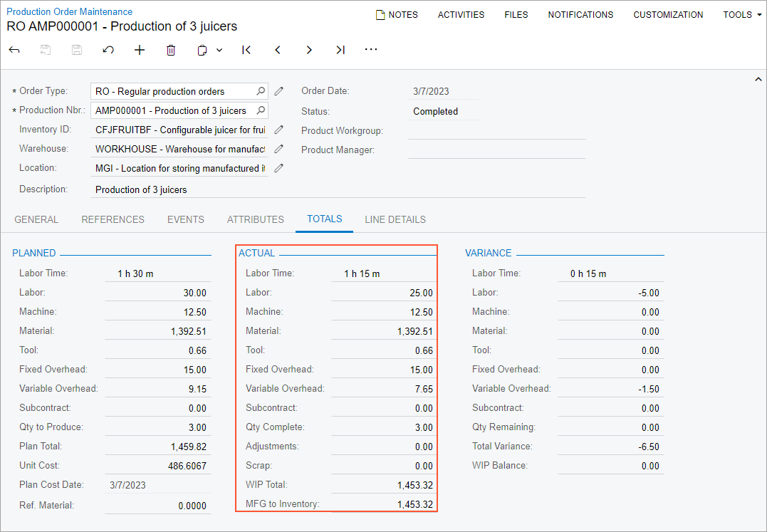Go to the previous record
This screenshot has height=532, width=767.
(278, 50)
